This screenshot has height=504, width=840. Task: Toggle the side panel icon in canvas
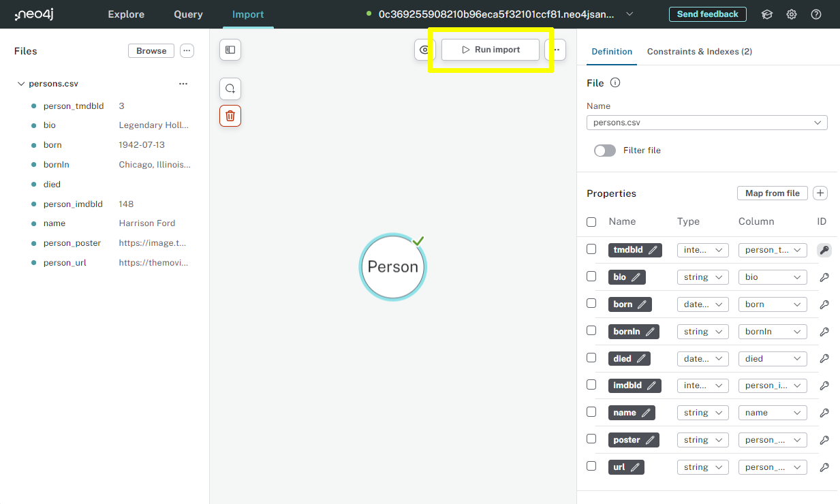click(x=230, y=49)
